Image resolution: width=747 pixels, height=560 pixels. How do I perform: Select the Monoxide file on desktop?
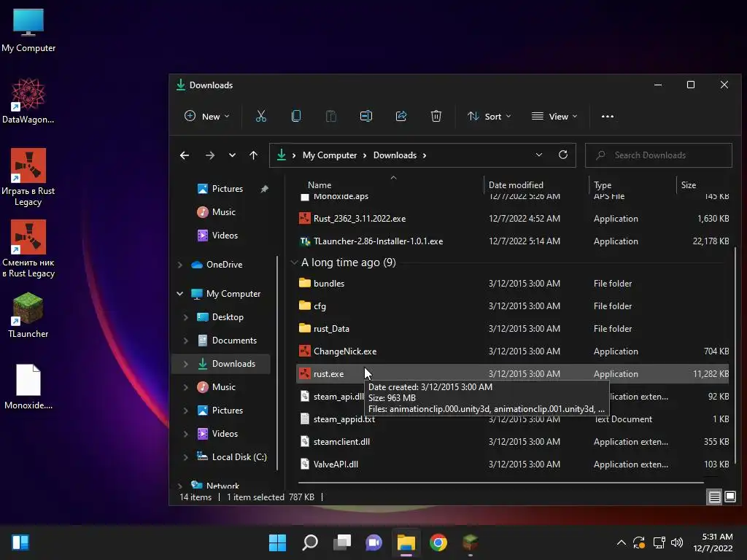tap(28, 386)
